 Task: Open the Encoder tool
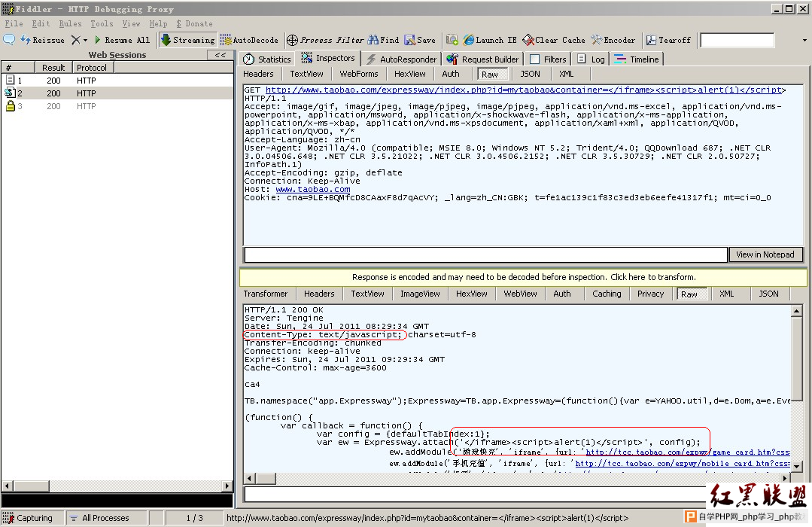point(613,40)
